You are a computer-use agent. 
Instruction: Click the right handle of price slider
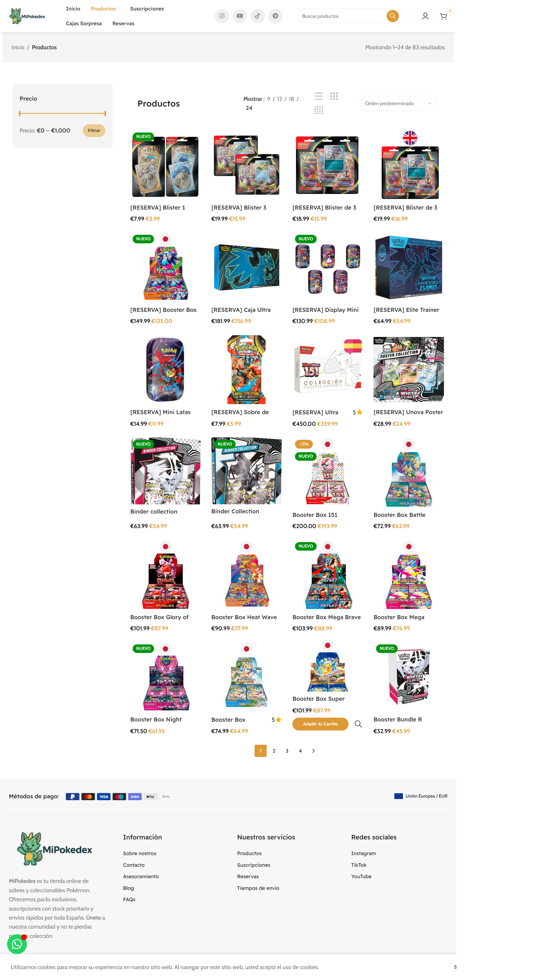point(105,113)
